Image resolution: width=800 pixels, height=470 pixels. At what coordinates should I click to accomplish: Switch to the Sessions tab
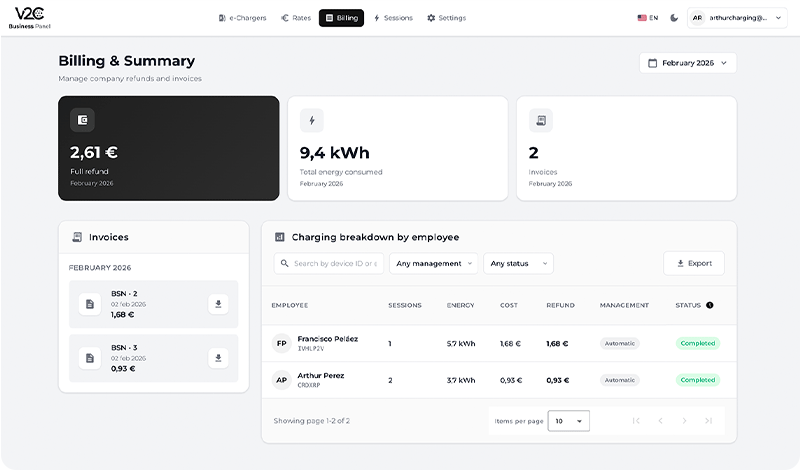[393, 18]
